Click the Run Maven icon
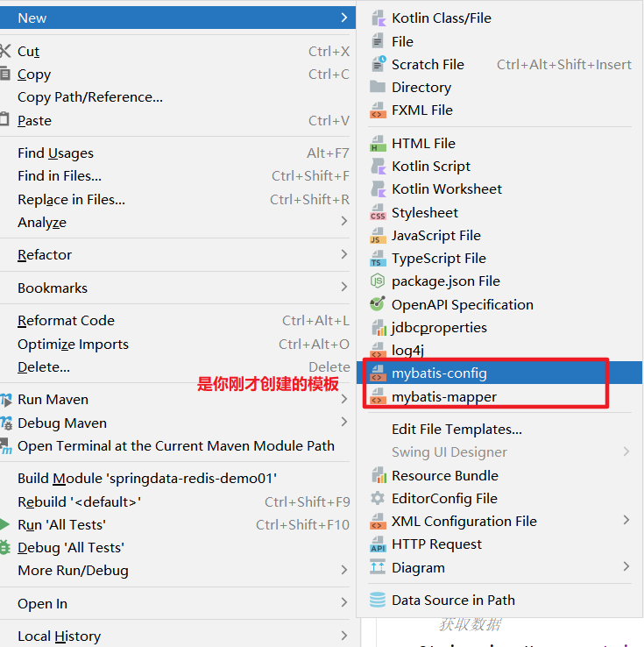Screen dimensions: 644x647 click(6, 400)
